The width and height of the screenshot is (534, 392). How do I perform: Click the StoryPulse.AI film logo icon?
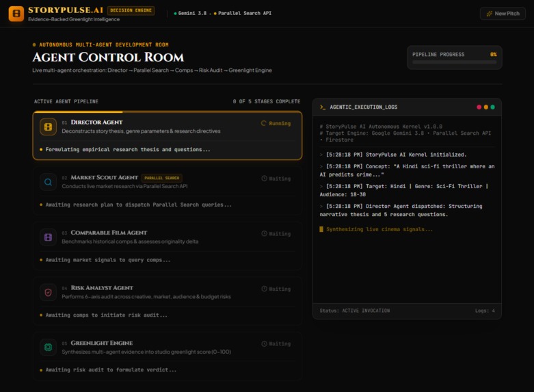pos(16,14)
